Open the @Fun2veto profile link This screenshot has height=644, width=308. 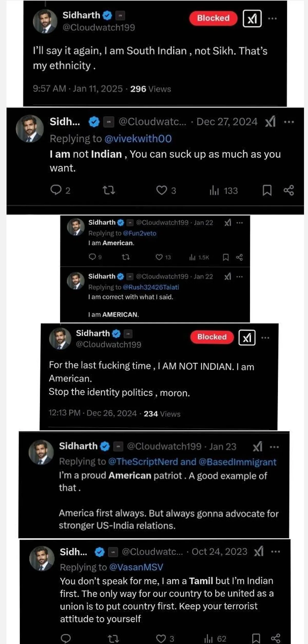point(139,233)
